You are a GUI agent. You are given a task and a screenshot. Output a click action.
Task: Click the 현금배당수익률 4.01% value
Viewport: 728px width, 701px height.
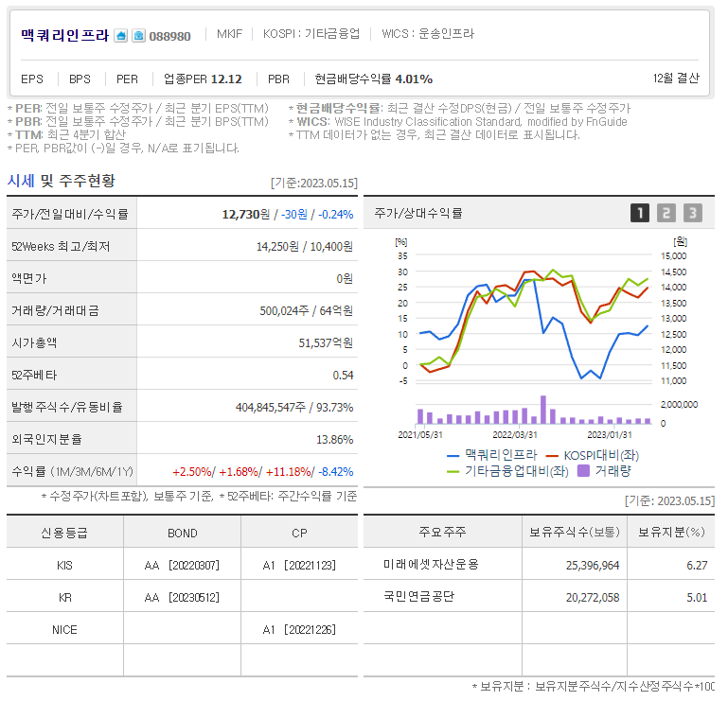coord(374,79)
